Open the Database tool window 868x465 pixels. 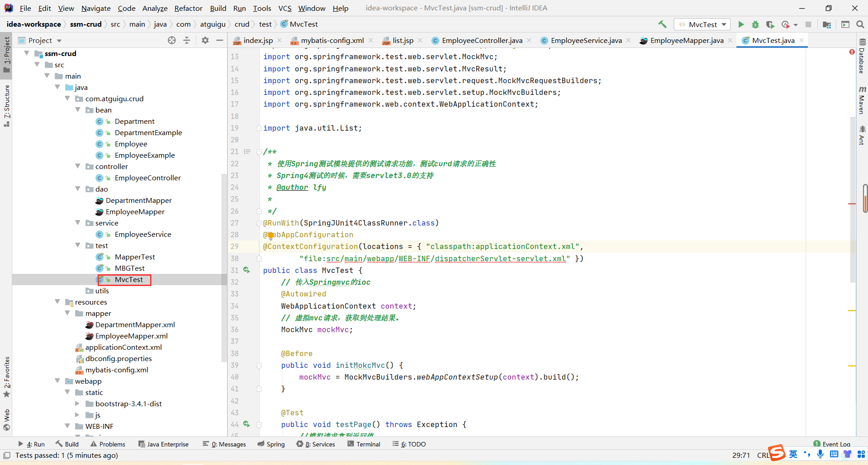[862, 56]
